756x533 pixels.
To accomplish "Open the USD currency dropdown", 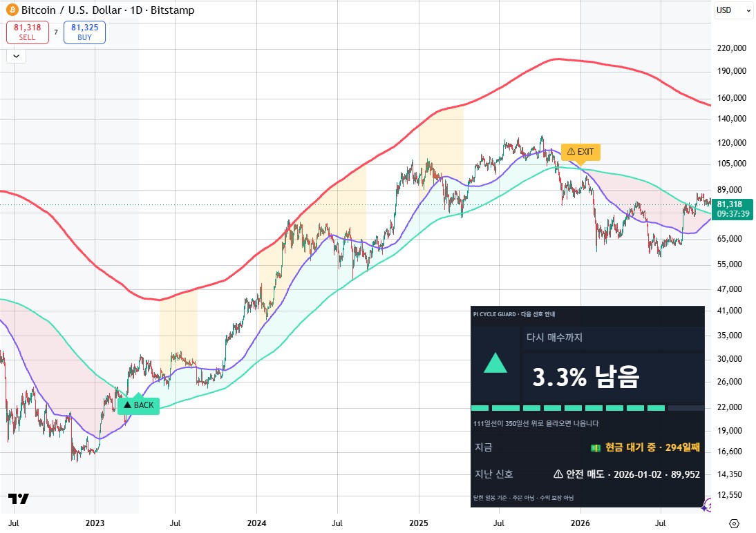I will pos(733,10).
